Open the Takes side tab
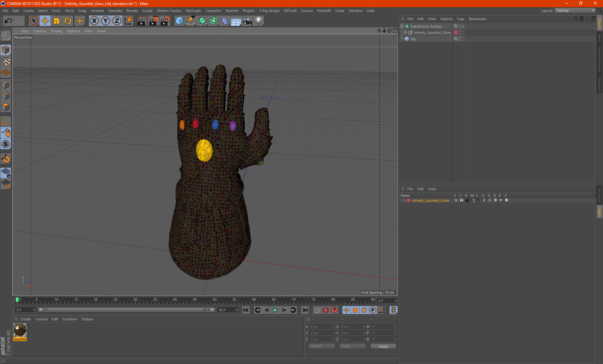This screenshot has width=603, height=364. (599, 38)
